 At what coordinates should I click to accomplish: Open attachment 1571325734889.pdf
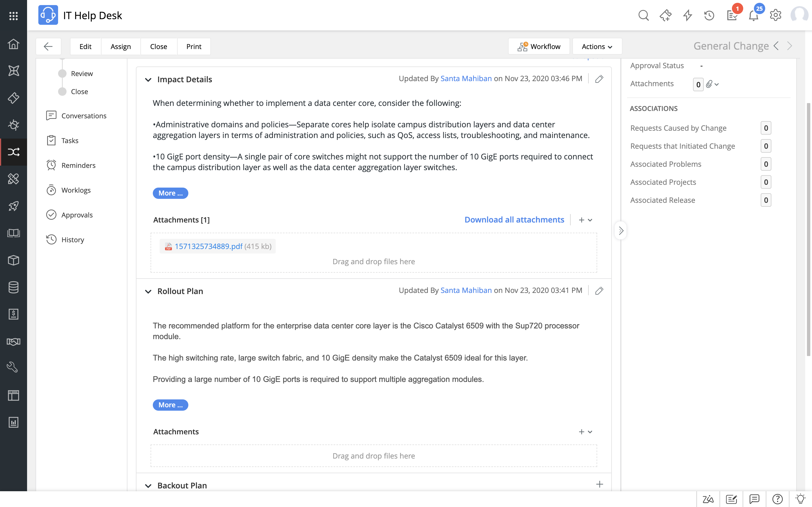pos(208,246)
